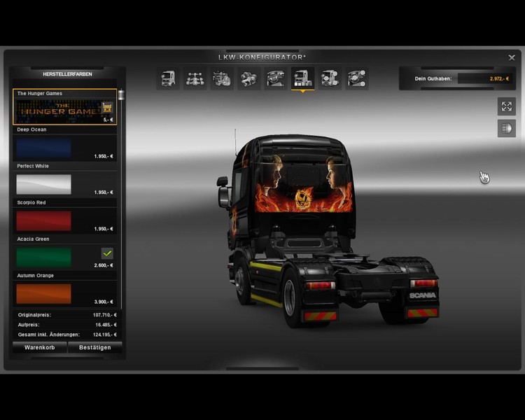Toggle the truck headlights icon
The image size is (525, 420).
click(507, 128)
